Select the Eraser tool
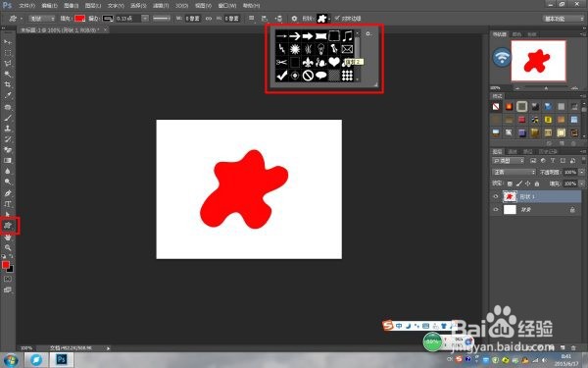 pos(8,150)
